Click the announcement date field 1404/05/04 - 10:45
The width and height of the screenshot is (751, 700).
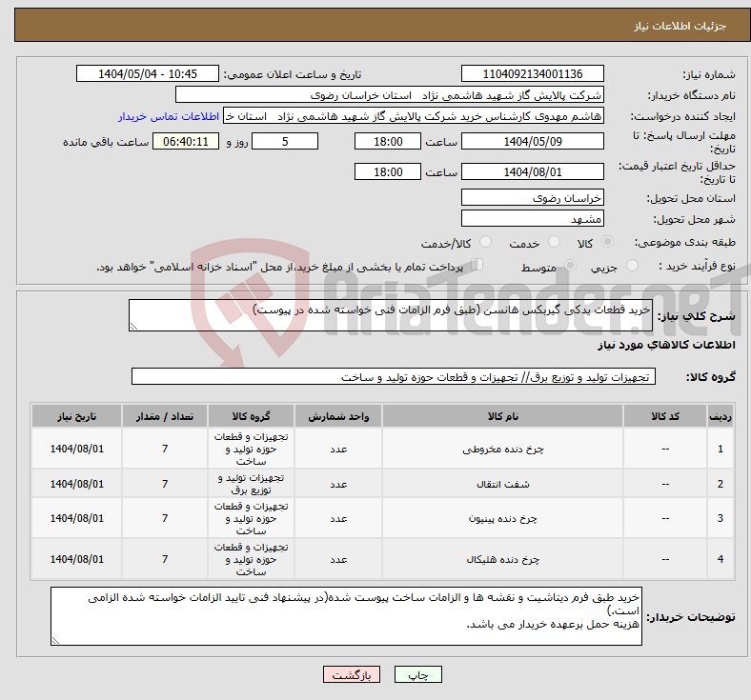click(x=148, y=73)
